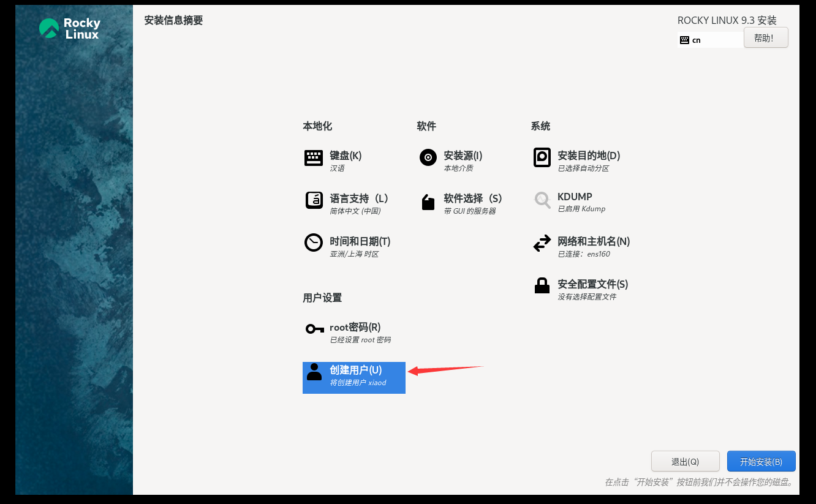Select the Installation Source disc icon
The width and height of the screenshot is (816, 504).
click(x=428, y=157)
